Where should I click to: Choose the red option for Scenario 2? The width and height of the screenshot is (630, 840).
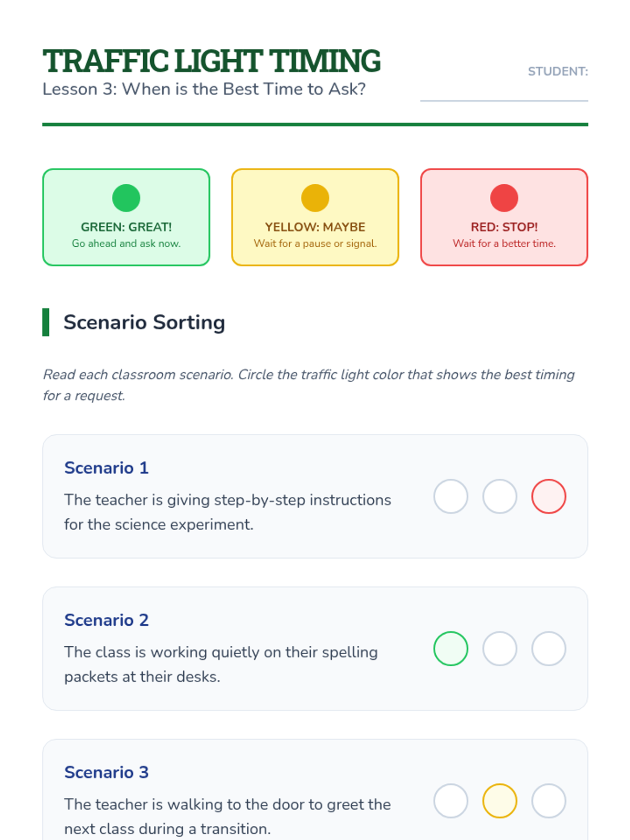click(549, 648)
